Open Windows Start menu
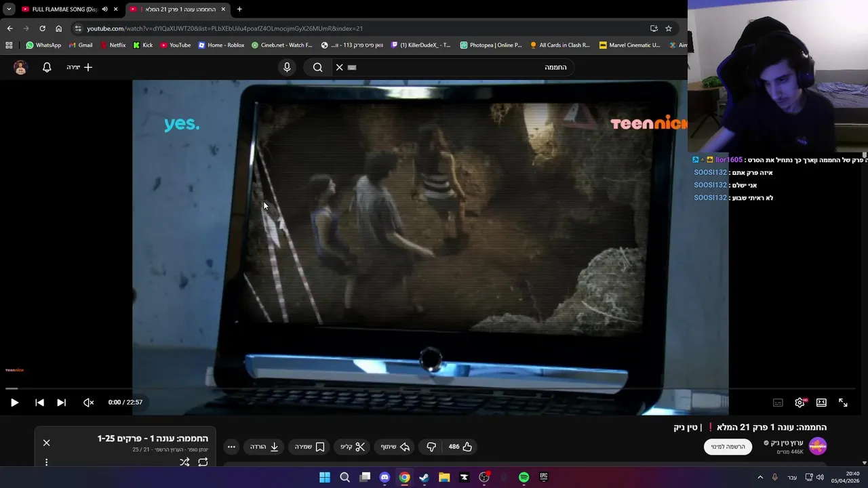Image resolution: width=868 pixels, height=488 pixels. pyautogui.click(x=325, y=477)
